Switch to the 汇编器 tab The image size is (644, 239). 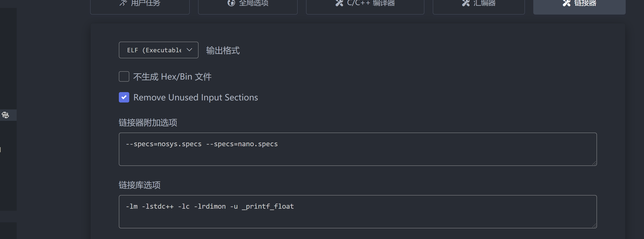coord(479,3)
